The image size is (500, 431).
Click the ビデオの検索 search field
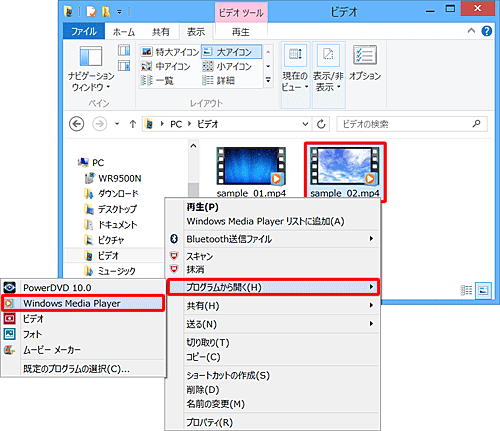tap(412, 124)
